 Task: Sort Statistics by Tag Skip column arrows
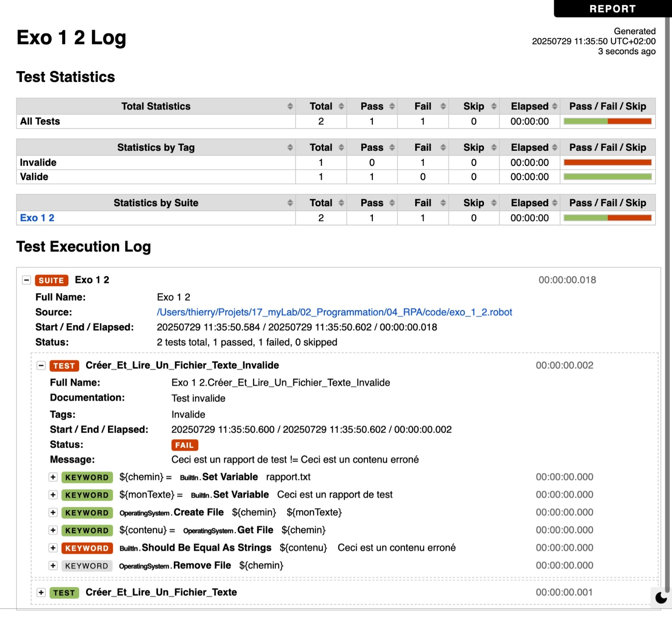494,147
